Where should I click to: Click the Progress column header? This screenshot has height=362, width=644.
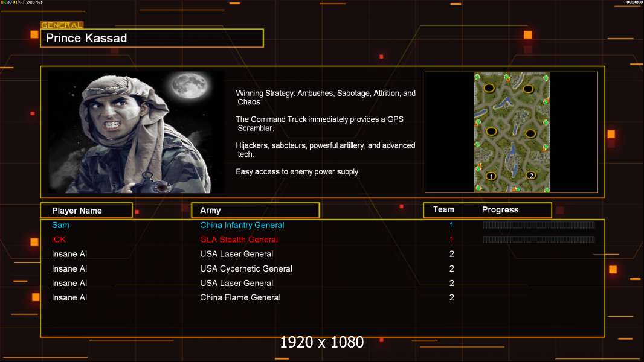coord(500,209)
